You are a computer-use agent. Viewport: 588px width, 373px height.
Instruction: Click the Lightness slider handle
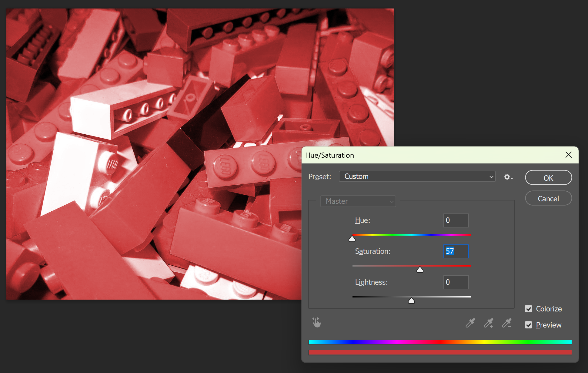pos(411,301)
